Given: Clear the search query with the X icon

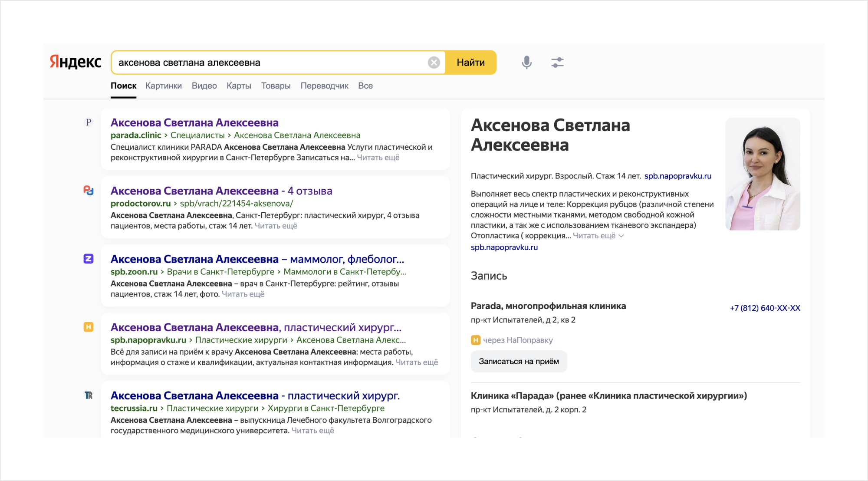Looking at the screenshot, I should (x=434, y=63).
